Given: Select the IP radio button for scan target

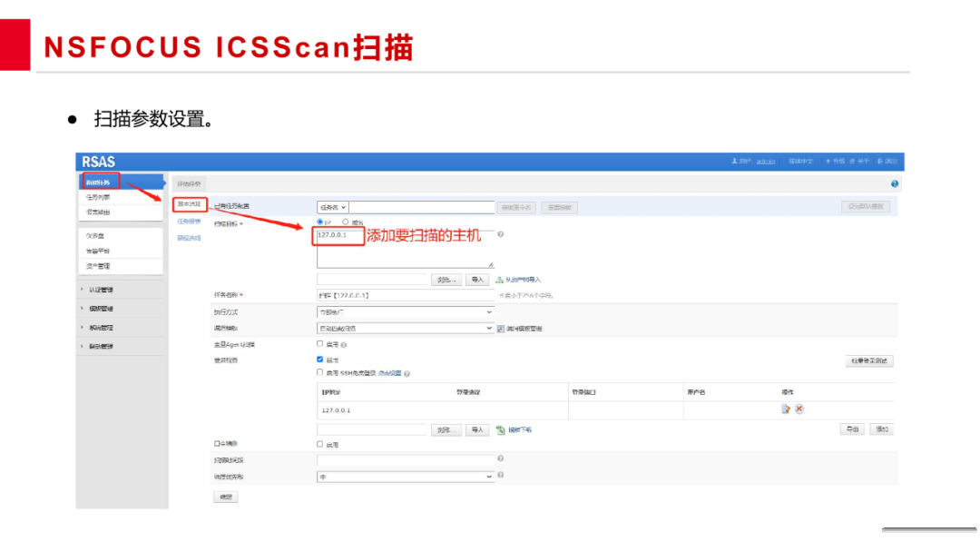Looking at the screenshot, I should (320, 222).
